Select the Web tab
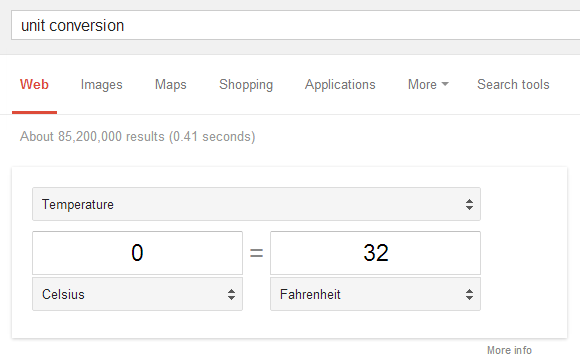The height and width of the screenshot is (360, 580). 34,84
